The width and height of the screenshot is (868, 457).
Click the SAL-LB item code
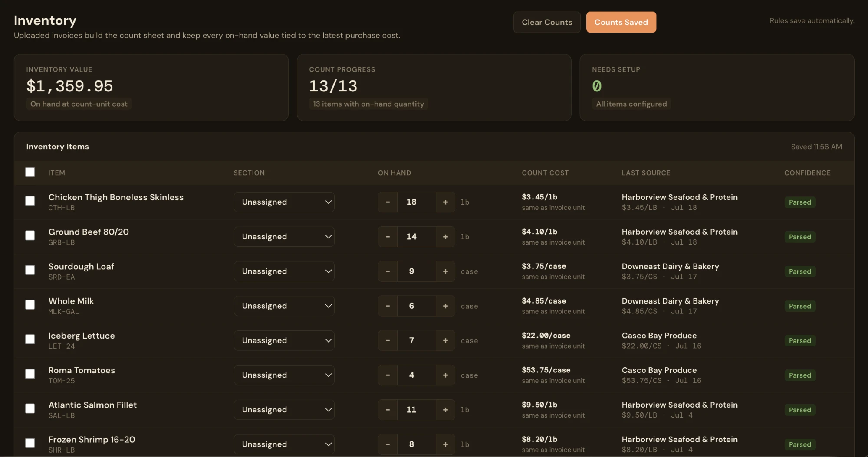(x=61, y=415)
